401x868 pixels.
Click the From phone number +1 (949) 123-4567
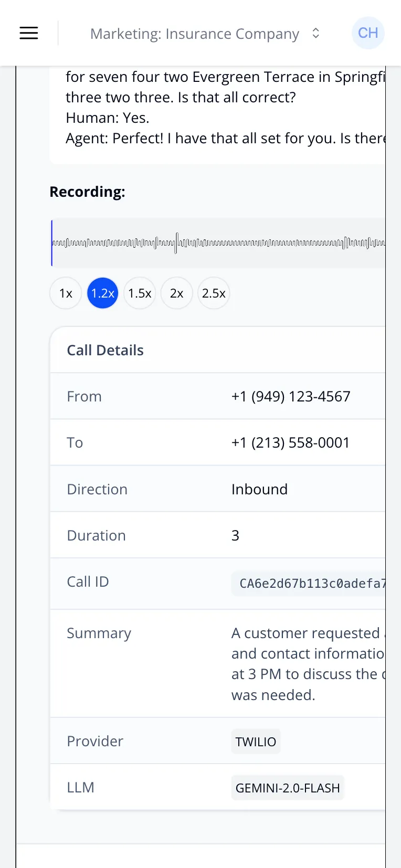pos(291,396)
